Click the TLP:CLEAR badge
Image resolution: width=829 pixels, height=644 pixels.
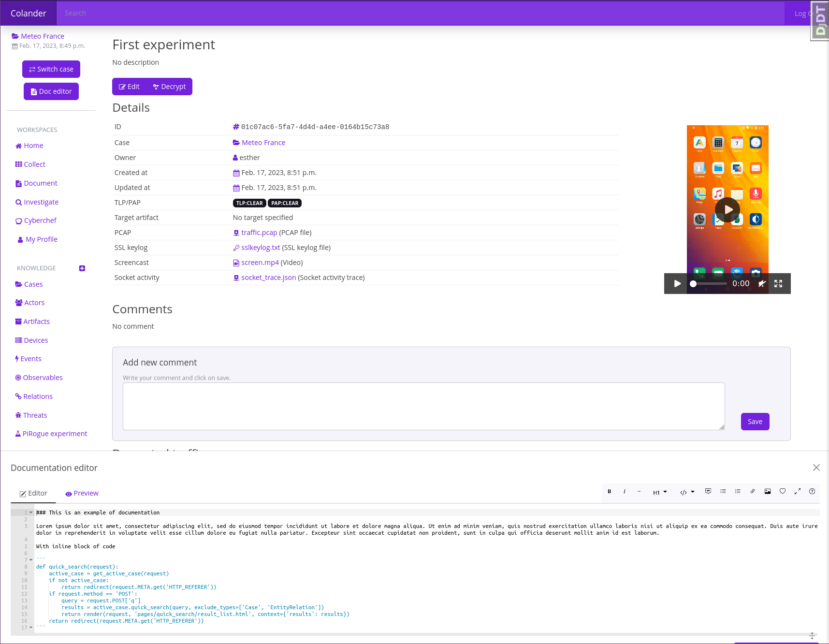(x=249, y=203)
